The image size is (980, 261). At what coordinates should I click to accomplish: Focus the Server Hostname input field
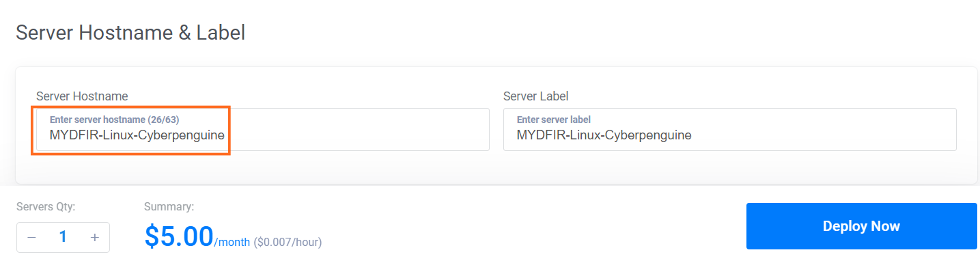pos(263,129)
